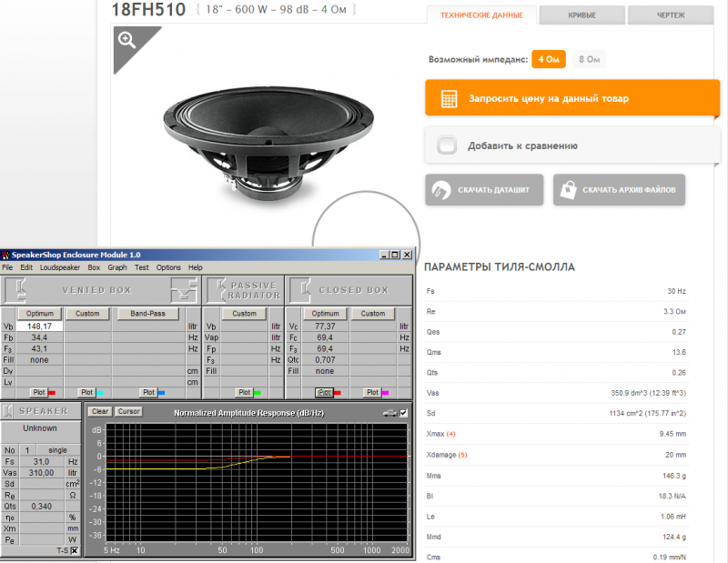Click the download file archive bag icon
This screenshot has width=728, height=563.
click(569, 190)
